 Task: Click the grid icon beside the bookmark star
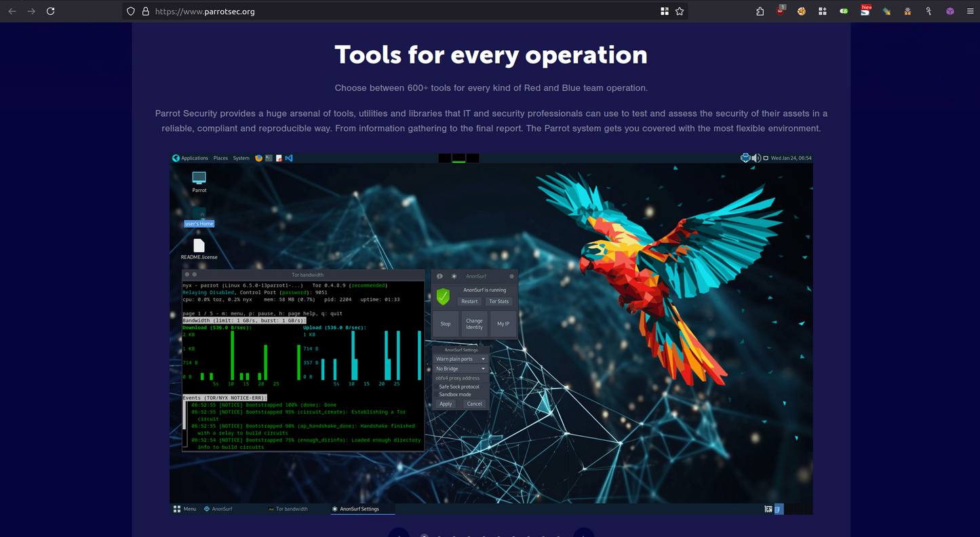(x=665, y=12)
